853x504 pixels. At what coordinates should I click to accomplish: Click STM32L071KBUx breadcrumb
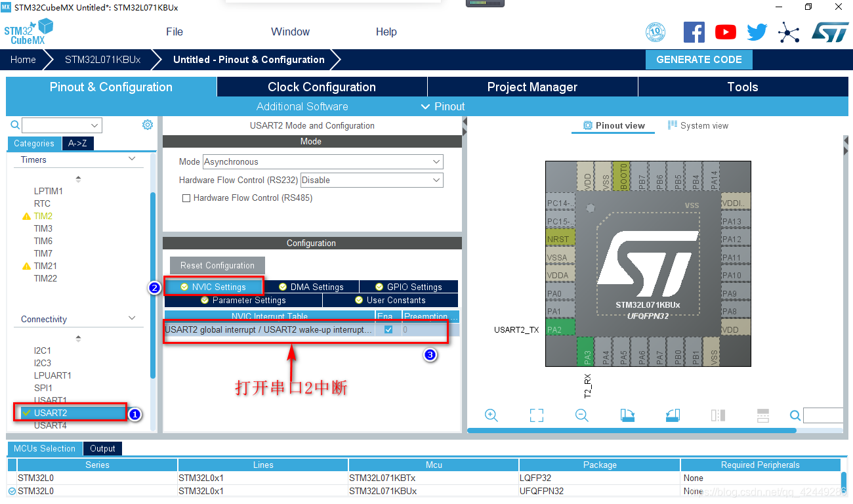click(102, 59)
